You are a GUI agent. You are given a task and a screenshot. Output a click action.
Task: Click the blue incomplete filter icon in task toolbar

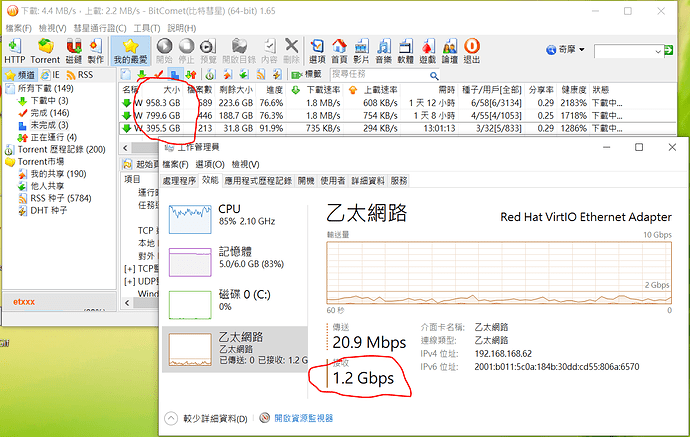(x=174, y=74)
